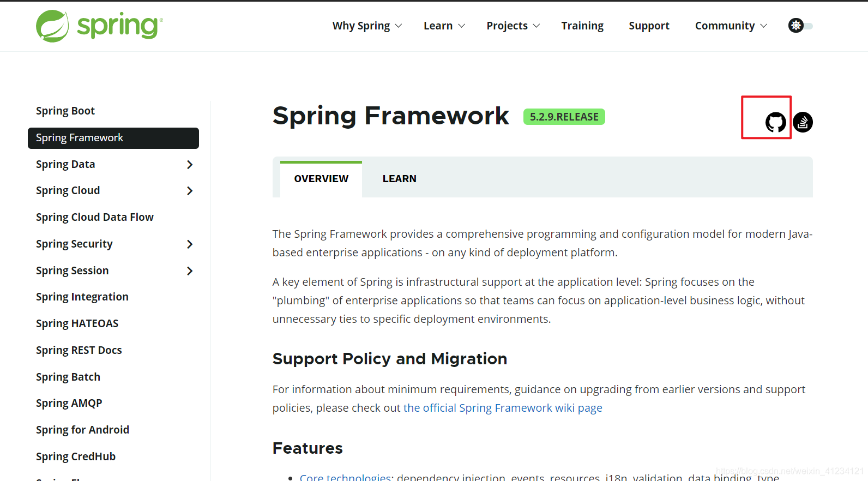Go to Support page
The height and width of the screenshot is (481, 868).
[x=649, y=26]
